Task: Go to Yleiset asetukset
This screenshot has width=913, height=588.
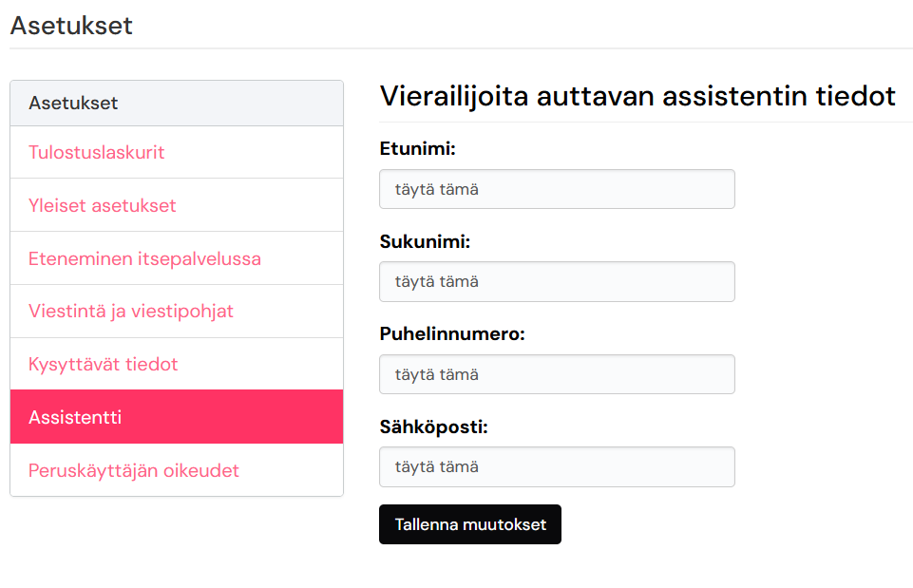Action: pyautogui.click(x=103, y=205)
